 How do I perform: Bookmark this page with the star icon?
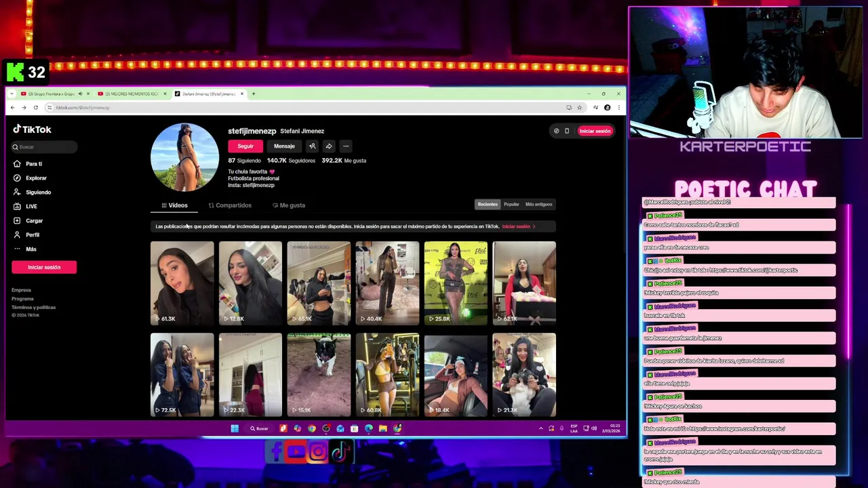coord(579,108)
